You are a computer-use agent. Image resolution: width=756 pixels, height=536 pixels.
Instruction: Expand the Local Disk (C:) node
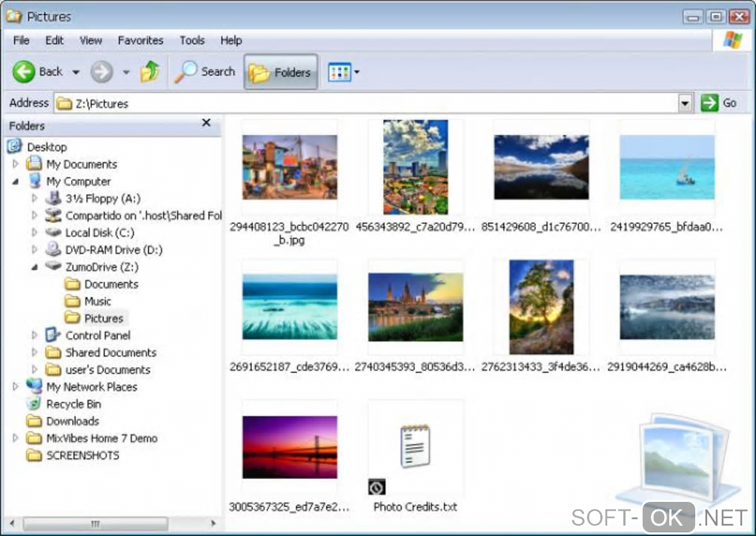click(34, 233)
